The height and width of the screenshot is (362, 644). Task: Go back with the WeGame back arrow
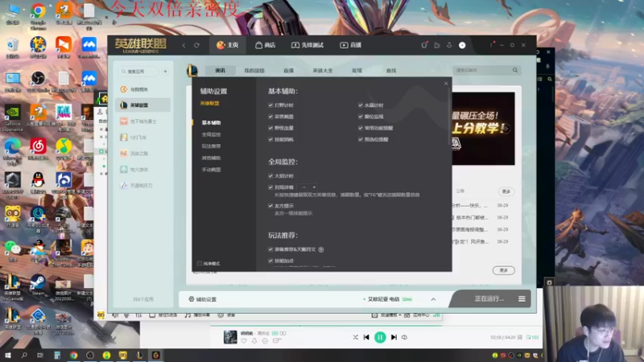(184, 45)
